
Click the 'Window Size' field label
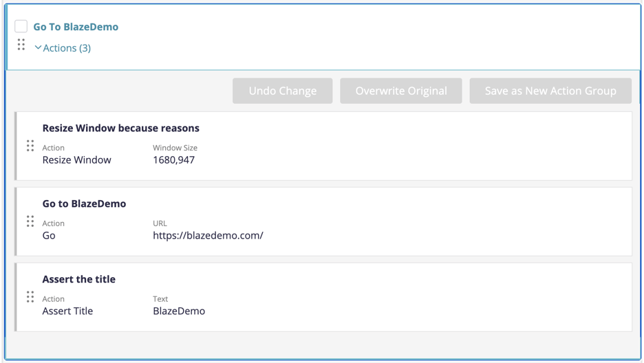[x=175, y=148]
